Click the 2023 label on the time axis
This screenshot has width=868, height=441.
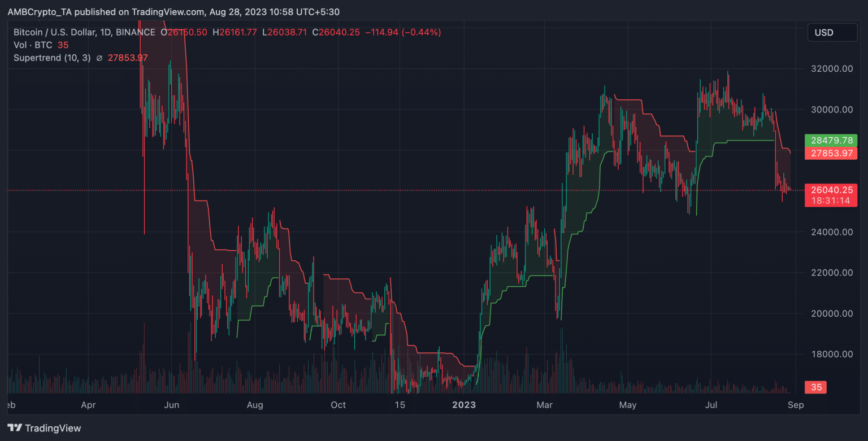click(x=464, y=405)
